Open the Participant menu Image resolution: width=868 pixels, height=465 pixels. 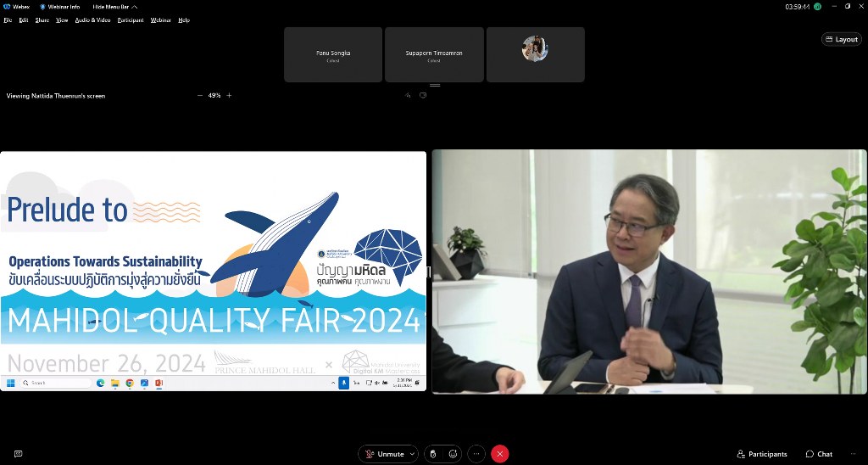131,20
